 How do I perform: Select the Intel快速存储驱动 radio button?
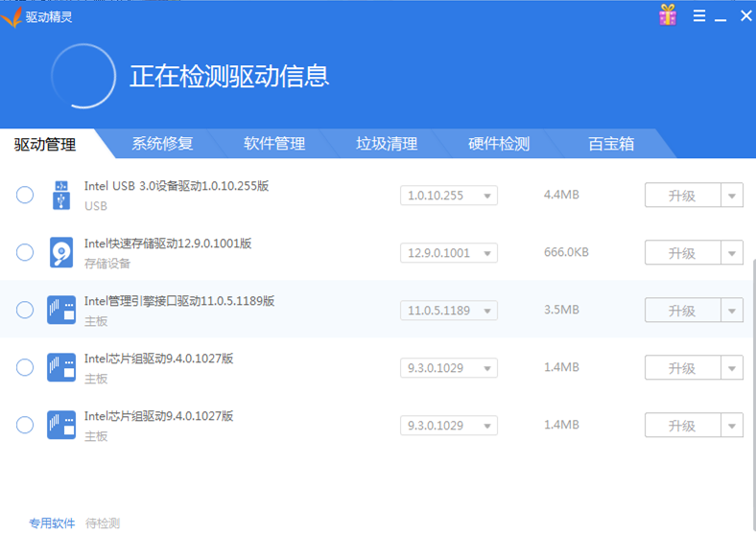(25, 253)
